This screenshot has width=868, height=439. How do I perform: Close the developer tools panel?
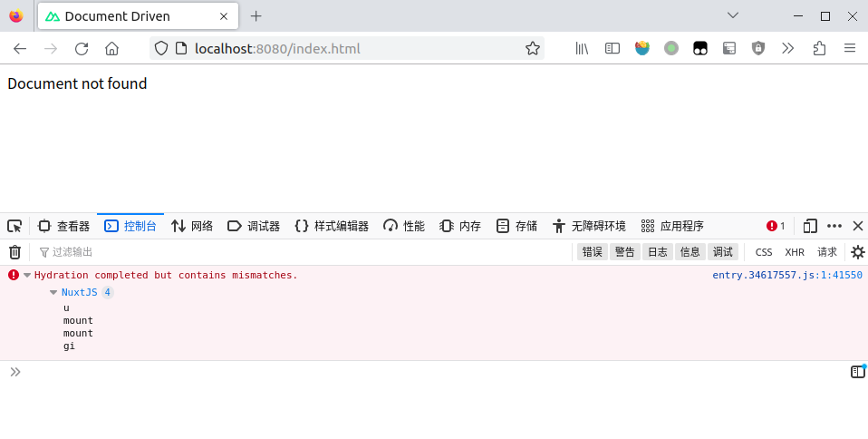point(857,226)
